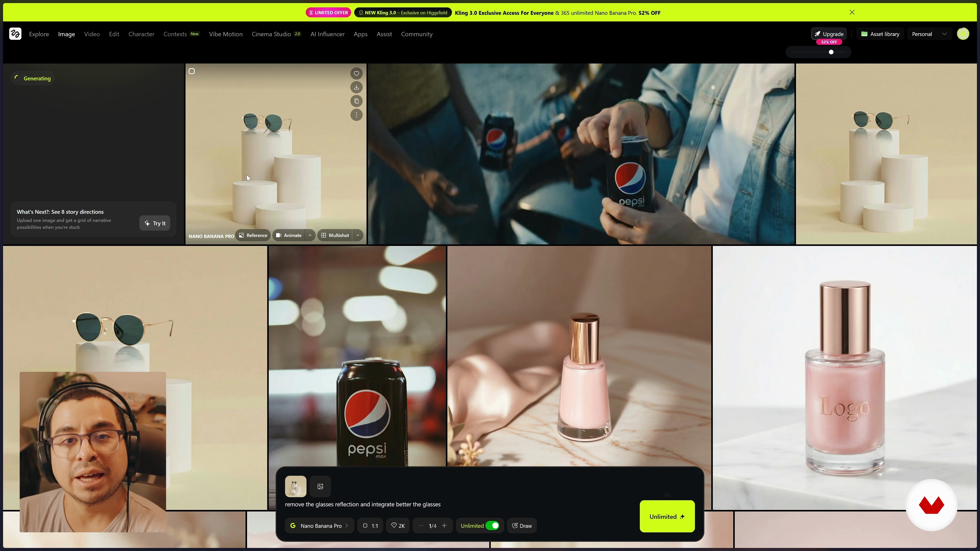
Task: Open the Personal workspace dropdown
Action: click(x=929, y=34)
